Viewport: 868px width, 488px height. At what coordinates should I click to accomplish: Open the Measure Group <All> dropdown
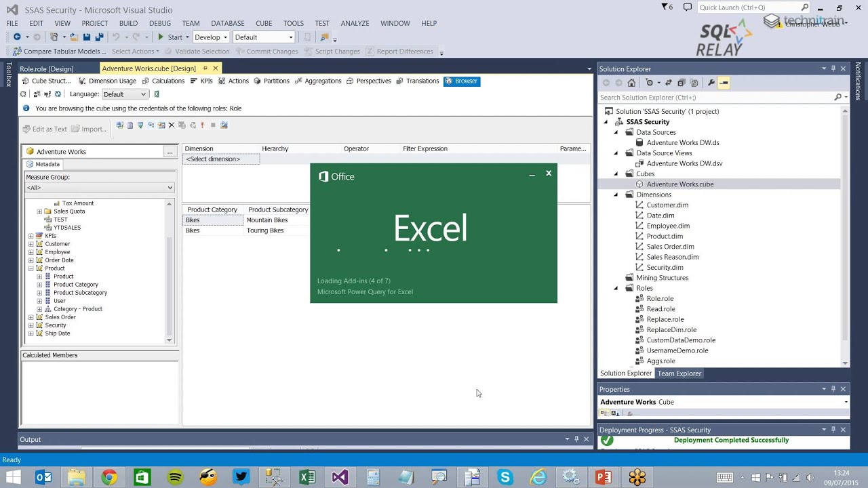coord(100,188)
